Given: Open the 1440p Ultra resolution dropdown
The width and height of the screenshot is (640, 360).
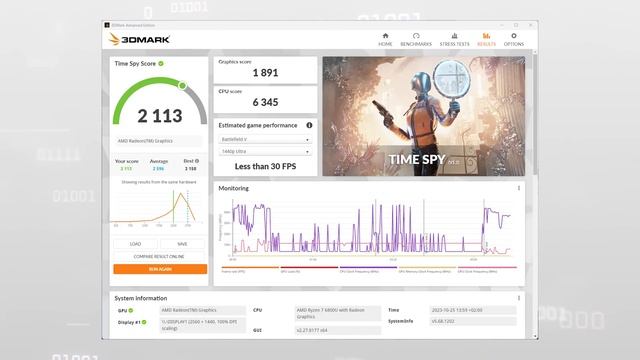Looking at the screenshot, I should coord(265,151).
